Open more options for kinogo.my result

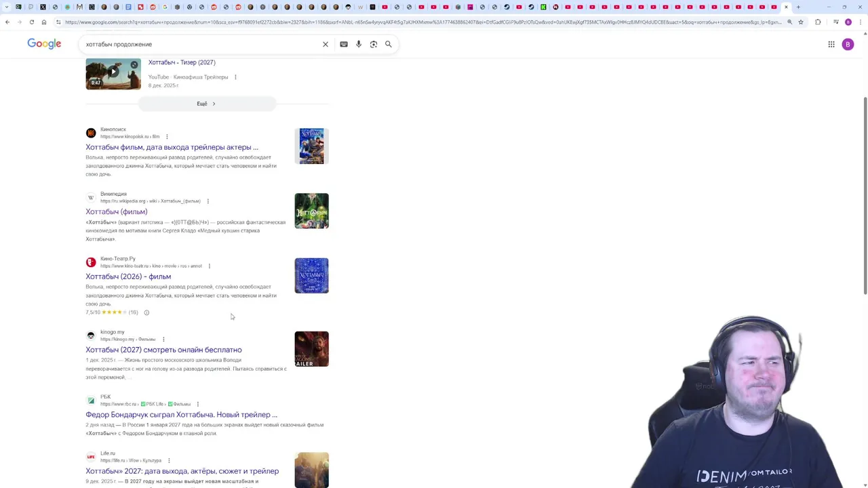tap(163, 340)
